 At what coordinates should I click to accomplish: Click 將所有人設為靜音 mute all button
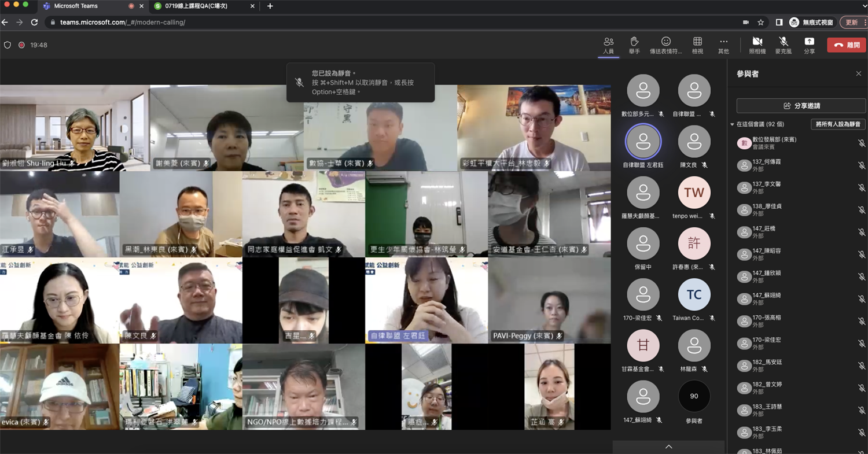[x=838, y=124]
